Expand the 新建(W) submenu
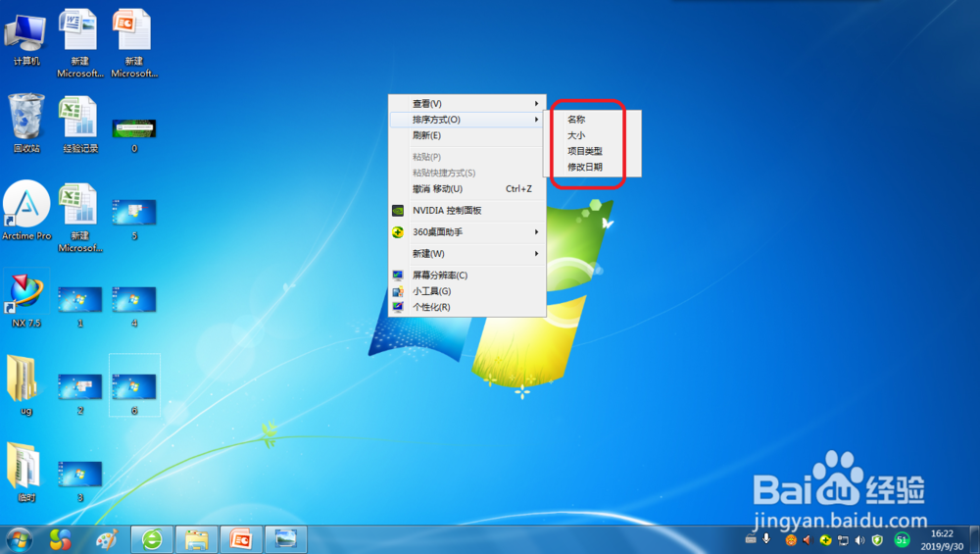This screenshot has width=980, height=554. (x=466, y=253)
